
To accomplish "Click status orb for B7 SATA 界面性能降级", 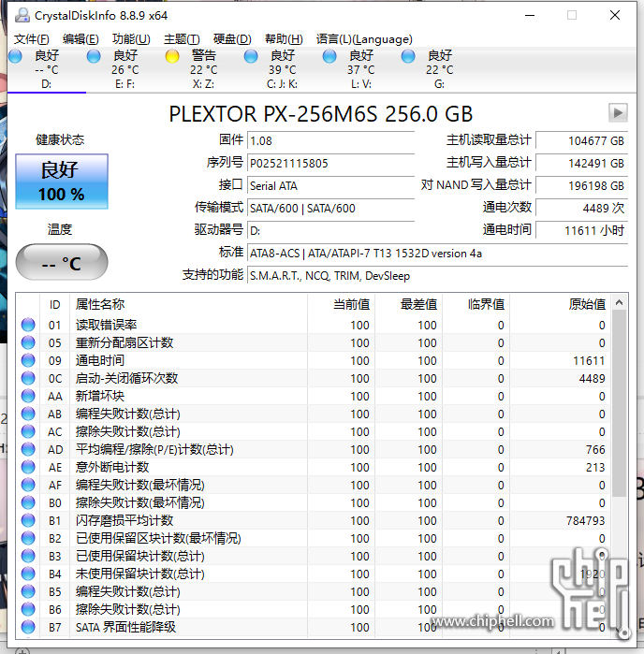I will coord(28,627).
